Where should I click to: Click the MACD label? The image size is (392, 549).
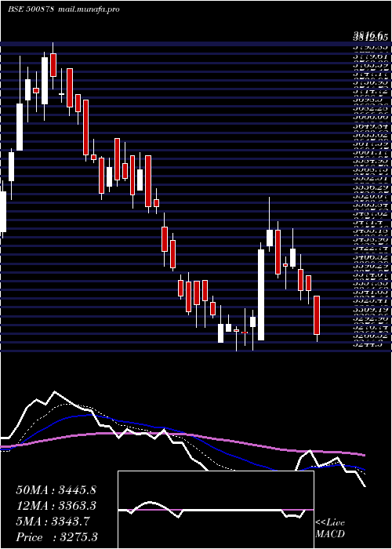[329, 535]
